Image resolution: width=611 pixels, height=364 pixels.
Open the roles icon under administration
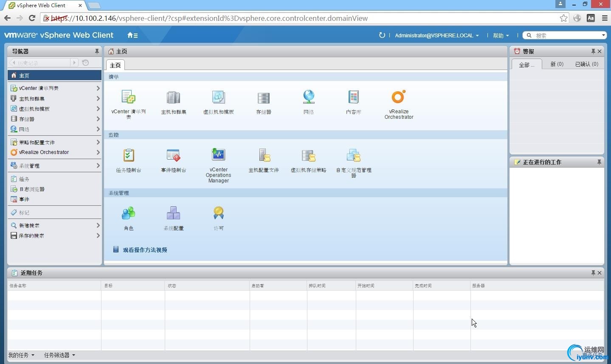(128, 213)
